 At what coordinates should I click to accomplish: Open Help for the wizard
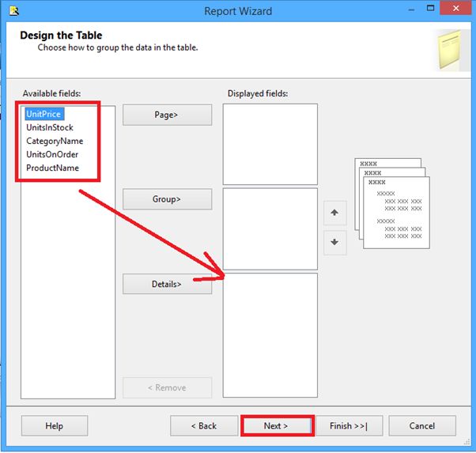click(x=55, y=425)
